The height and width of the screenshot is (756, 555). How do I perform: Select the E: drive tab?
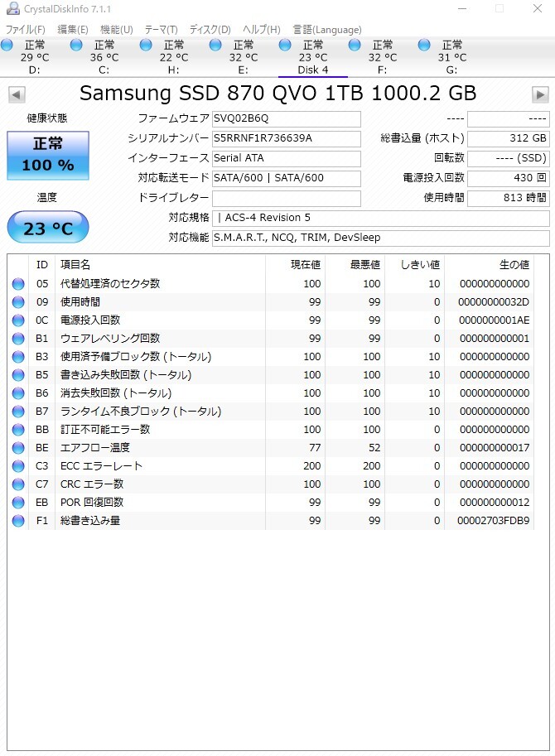(x=243, y=57)
